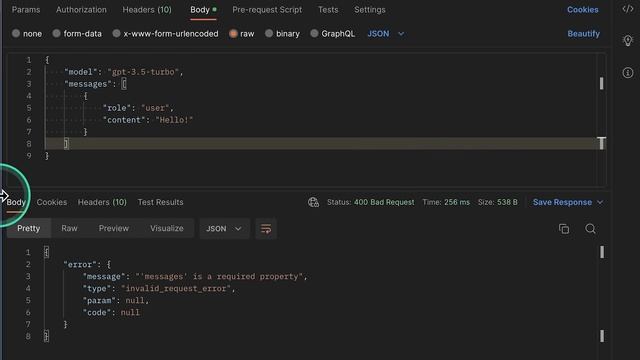
Task: Select the none body type
Action: [27, 34]
